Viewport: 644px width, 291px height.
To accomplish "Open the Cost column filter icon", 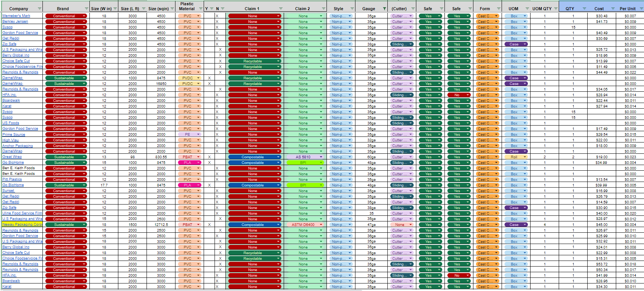I will click(613, 9).
